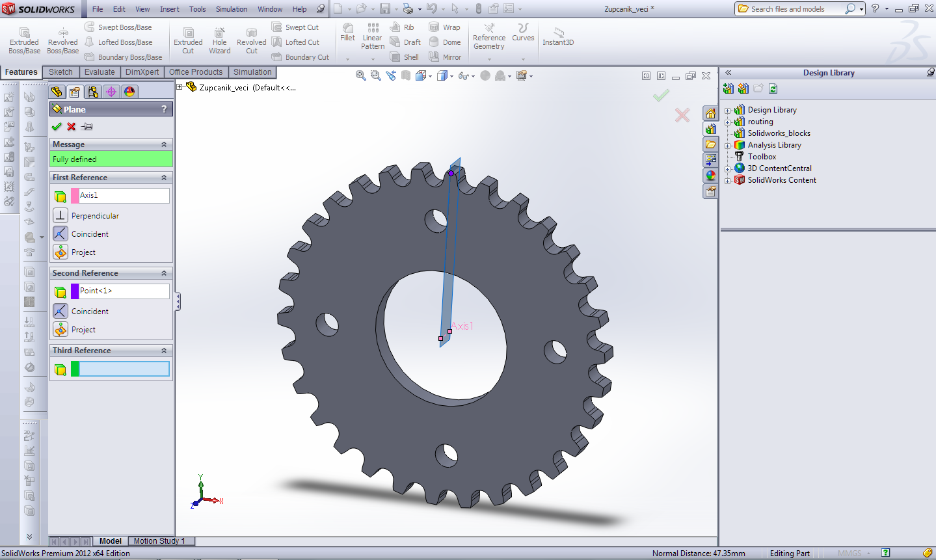Toggle Coincident option under Second Reference
Screen dimensions: 936x560
(60, 311)
